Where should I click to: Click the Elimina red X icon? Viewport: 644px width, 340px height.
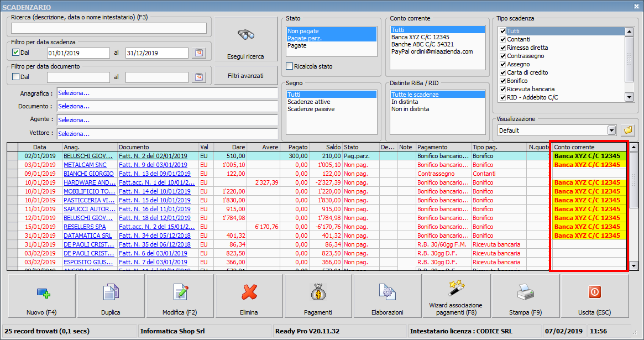(249, 291)
